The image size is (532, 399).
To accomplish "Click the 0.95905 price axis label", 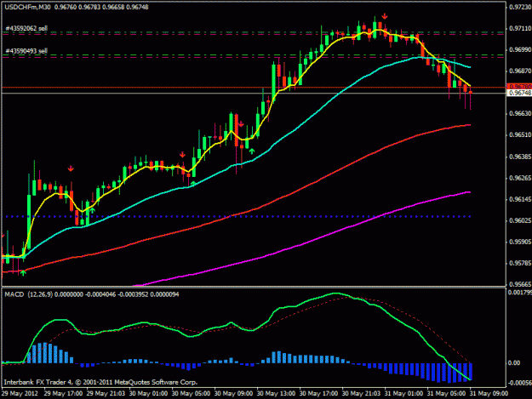I will (520, 242).
